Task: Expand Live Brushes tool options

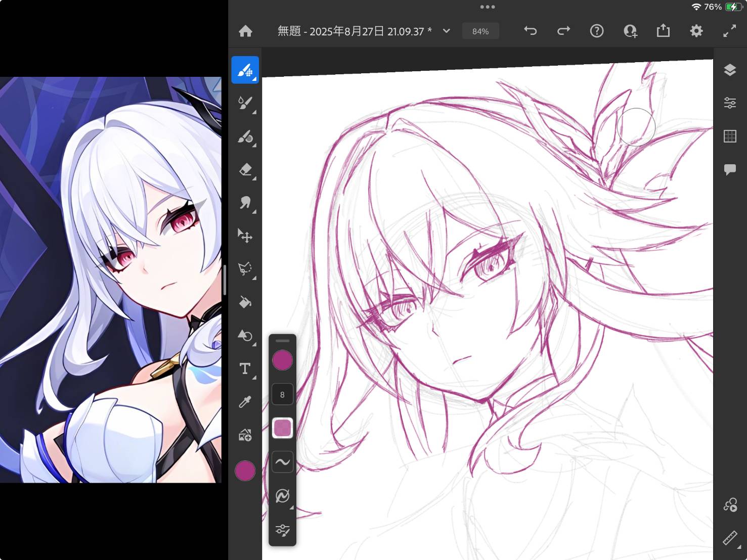Action: tap(254, 111)
